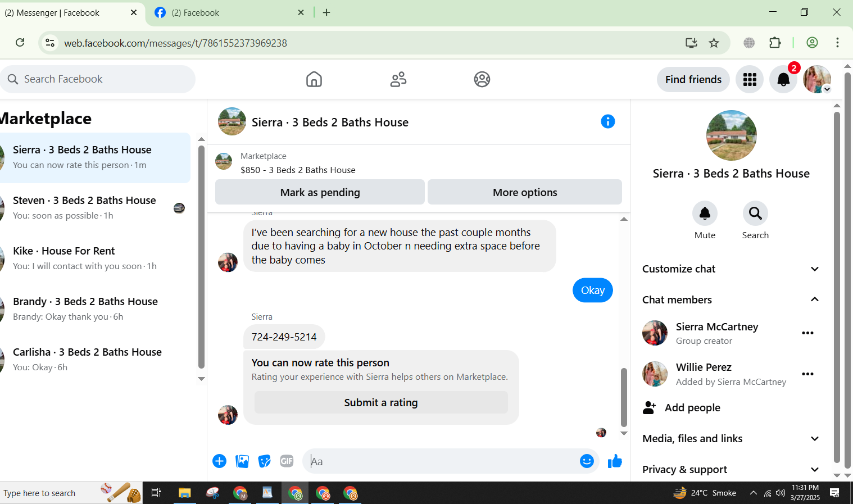
Task: Send a thumbs-up like
Action: 615,461
